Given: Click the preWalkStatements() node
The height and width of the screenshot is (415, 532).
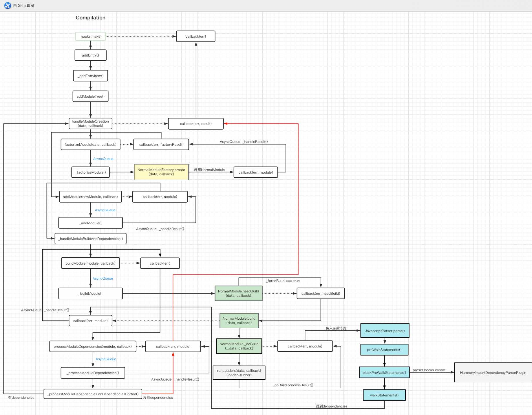Looking at the screenshot, I should 384,350.
